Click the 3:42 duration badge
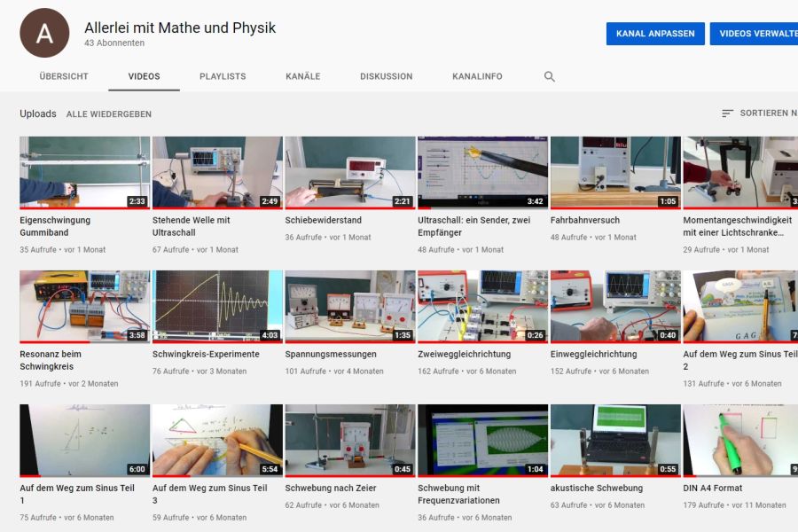798x532 pixels. click(535, 201)
